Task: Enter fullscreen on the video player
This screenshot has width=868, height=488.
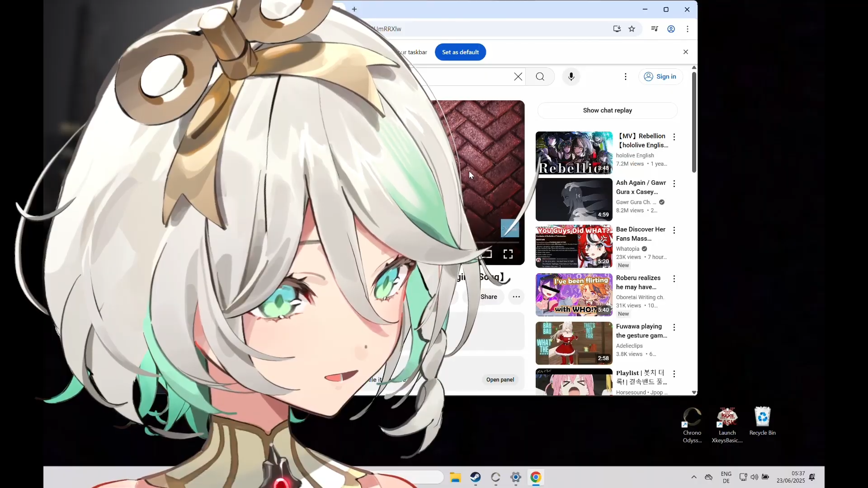Action: (508, 254)
